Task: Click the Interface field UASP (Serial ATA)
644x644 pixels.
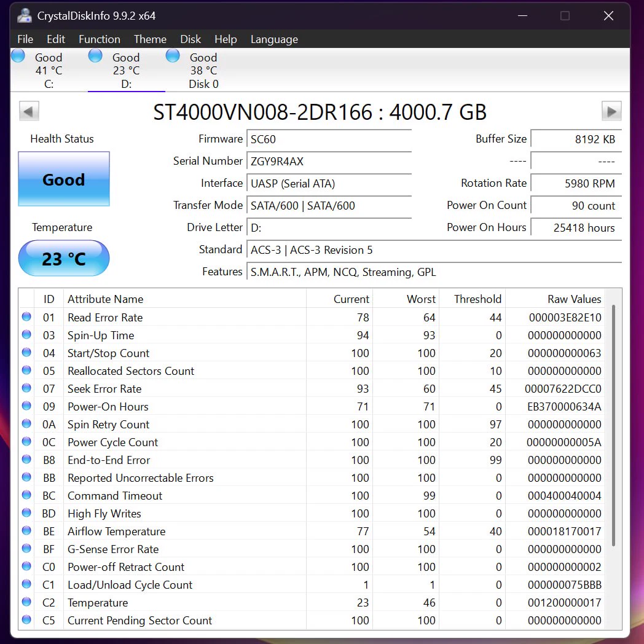Action: 329,183
